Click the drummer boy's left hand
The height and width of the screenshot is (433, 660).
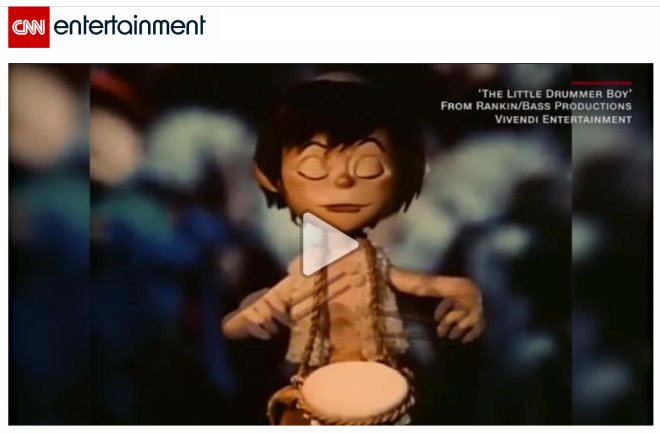pyautogui.click(x=459, y=311)
